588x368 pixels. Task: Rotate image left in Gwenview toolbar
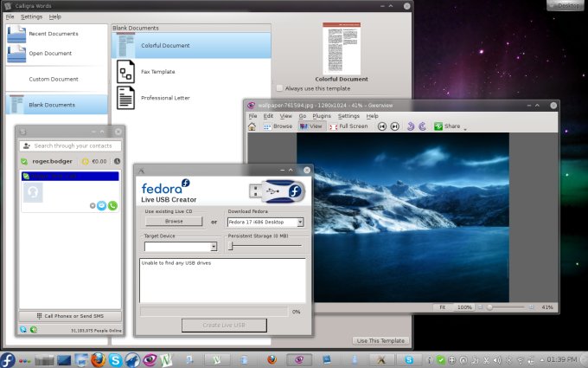410,126
